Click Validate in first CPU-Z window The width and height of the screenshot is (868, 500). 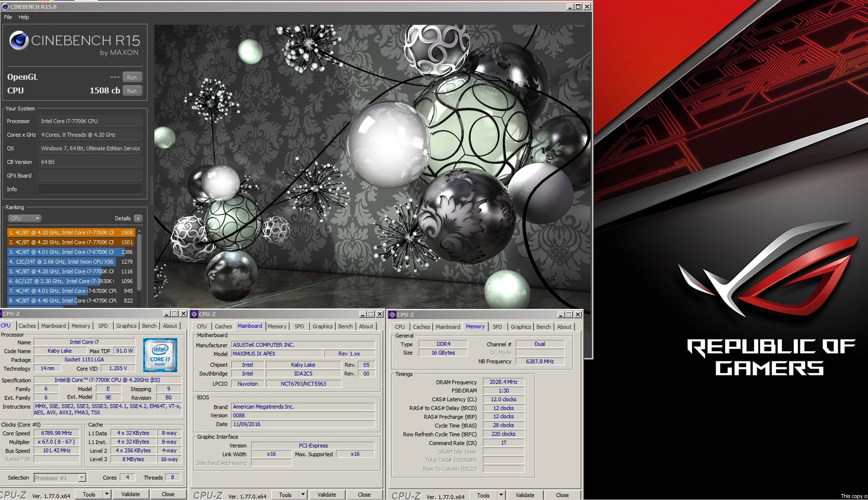click(x=130, y=494)
